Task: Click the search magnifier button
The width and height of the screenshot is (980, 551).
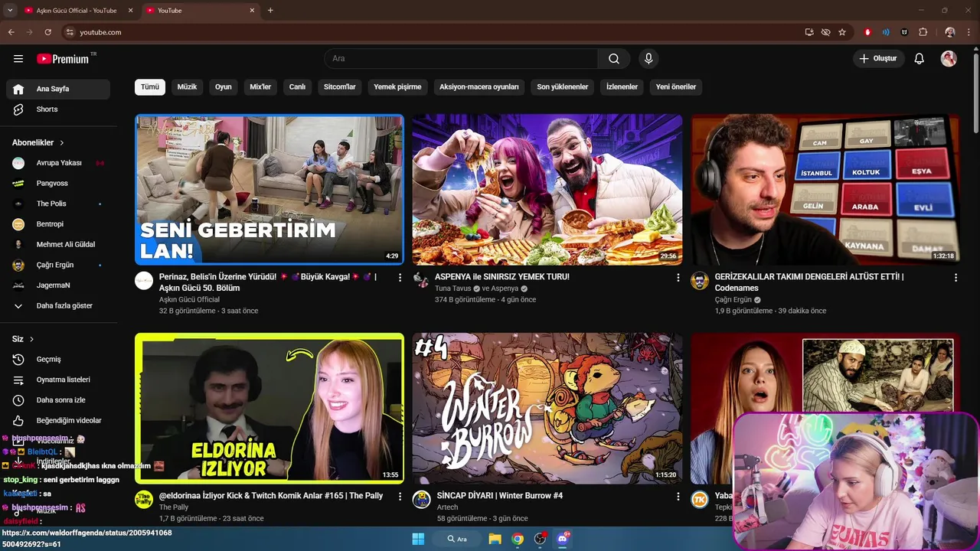Action: click(613, 59)
